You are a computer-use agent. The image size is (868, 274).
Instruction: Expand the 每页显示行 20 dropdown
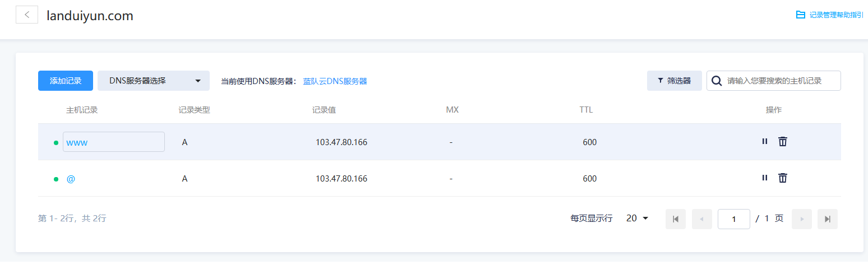pyautogui.click(x=638, y=219)
